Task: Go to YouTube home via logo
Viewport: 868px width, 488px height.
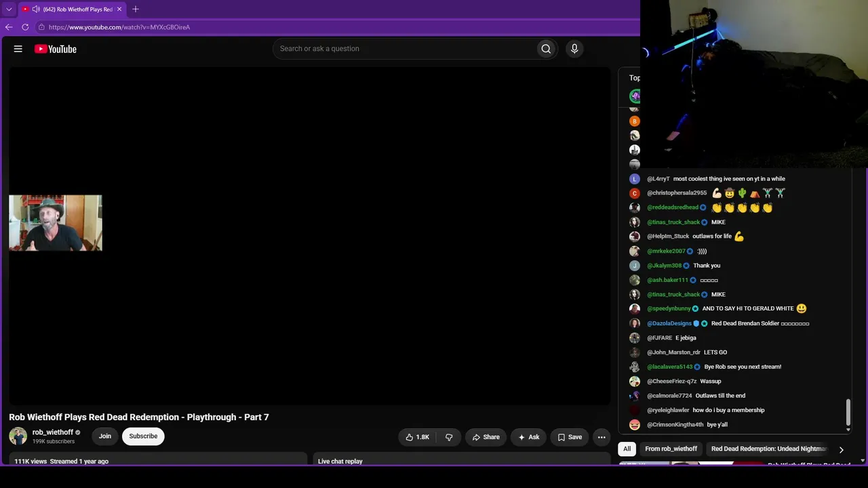Action: click(x=56, y=49)
